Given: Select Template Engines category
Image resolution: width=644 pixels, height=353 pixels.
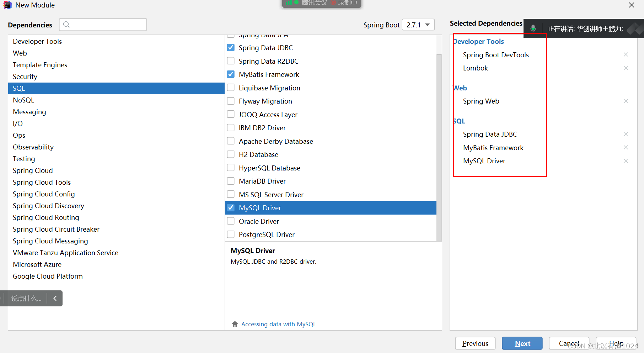Looking at the screenshot, I should 116,65.
